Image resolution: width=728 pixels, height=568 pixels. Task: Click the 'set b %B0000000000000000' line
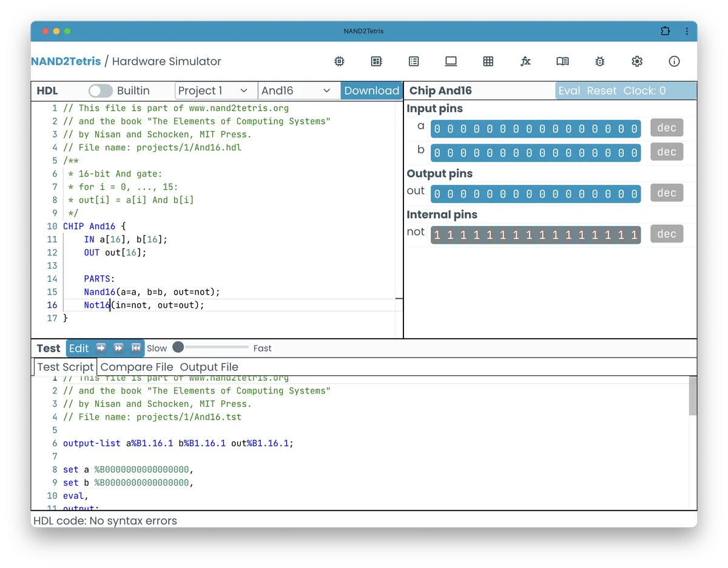point(128,483)
